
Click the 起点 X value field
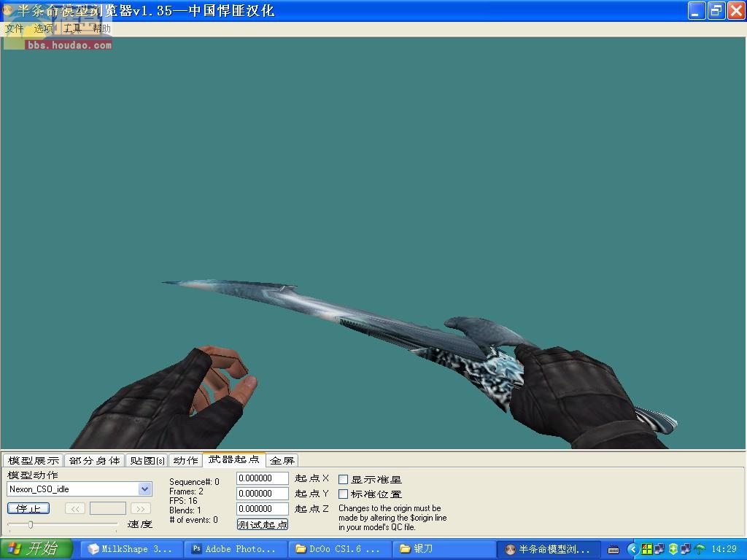[263, 478]
